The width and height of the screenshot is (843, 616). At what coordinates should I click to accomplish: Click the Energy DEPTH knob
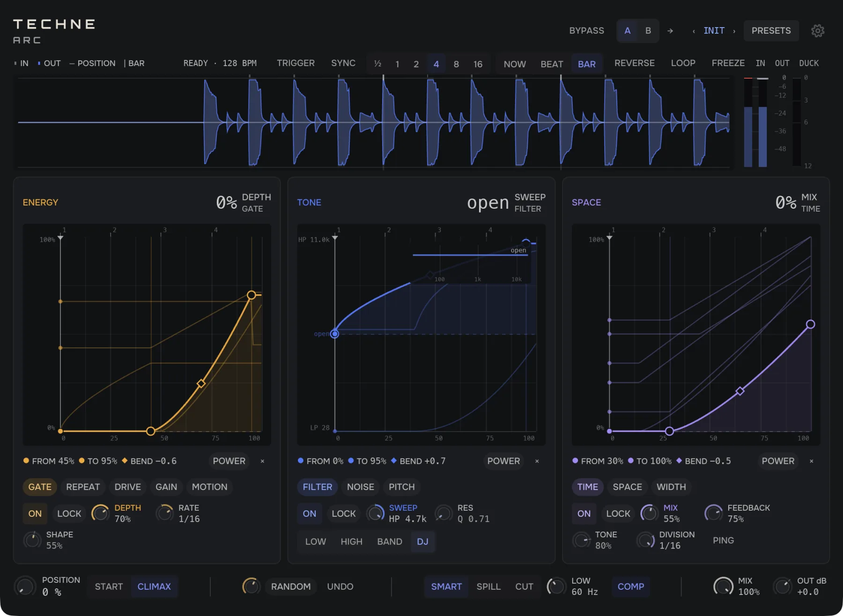pos(100,513)
